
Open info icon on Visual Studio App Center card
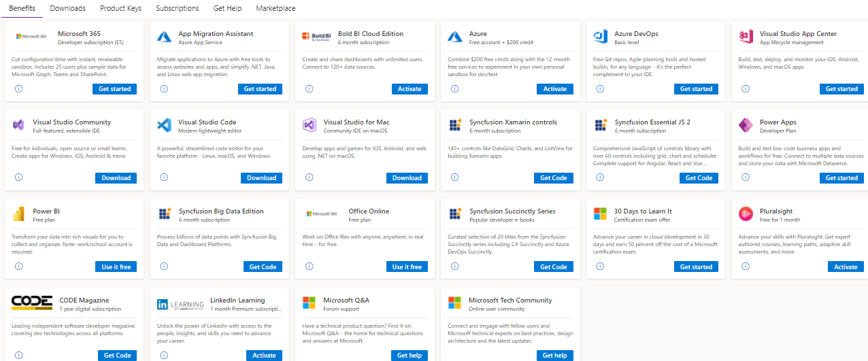tap(746, 88)
